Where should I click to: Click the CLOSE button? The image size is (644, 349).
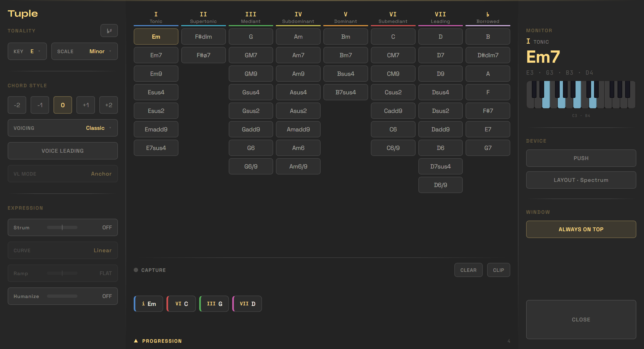tap(581, 320)
